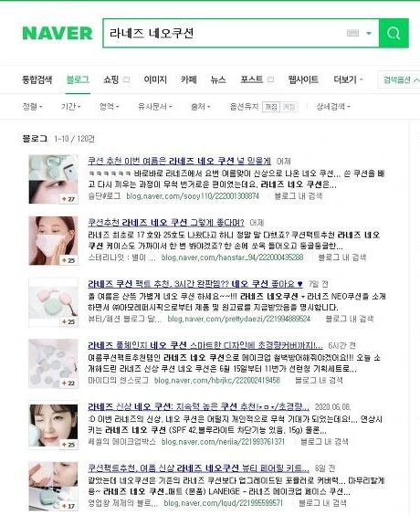Open the on-screen keyboard icon in search box

(x=352, y=33)
